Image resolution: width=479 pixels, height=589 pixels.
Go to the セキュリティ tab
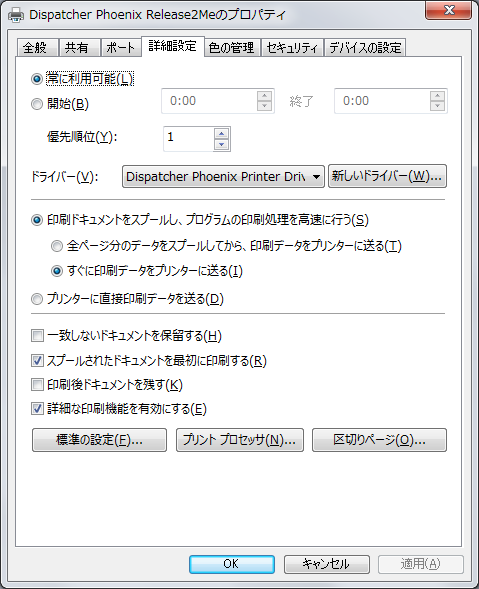pos(292,48)
